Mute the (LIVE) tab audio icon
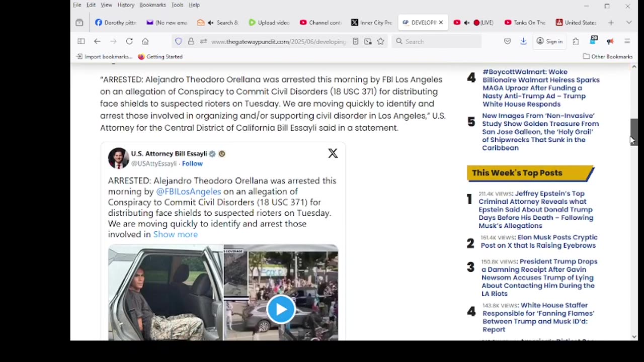The image size is (644, 362). (467, 23)
